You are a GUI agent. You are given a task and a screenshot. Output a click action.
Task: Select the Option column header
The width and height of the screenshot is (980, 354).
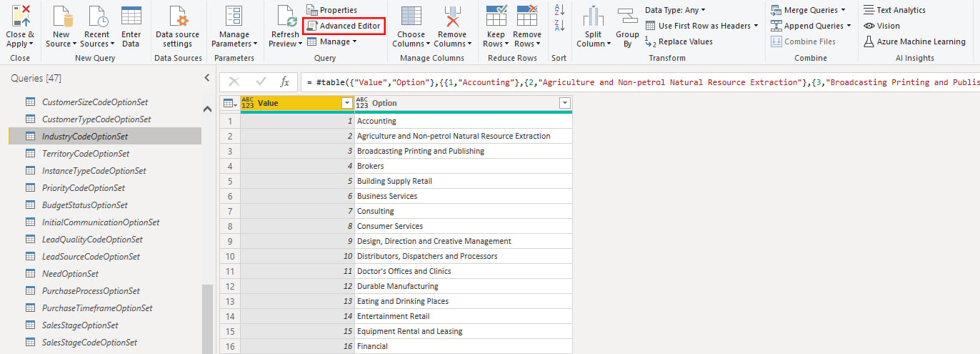tap(463, 103)
